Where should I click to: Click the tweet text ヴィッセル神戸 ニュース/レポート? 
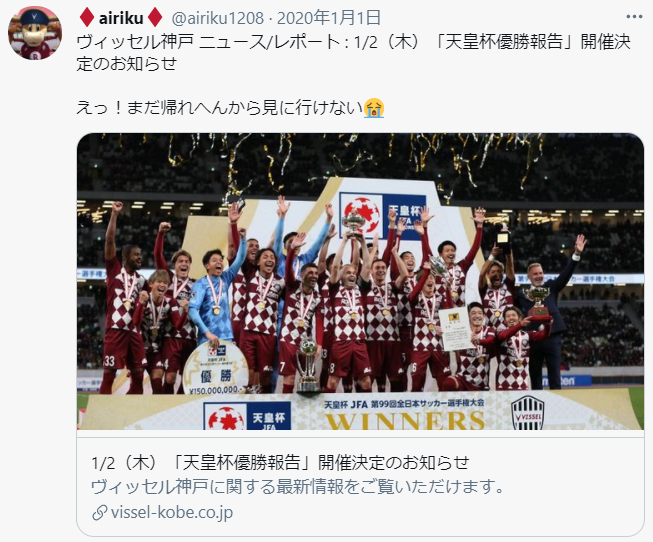tap(209, 42)
